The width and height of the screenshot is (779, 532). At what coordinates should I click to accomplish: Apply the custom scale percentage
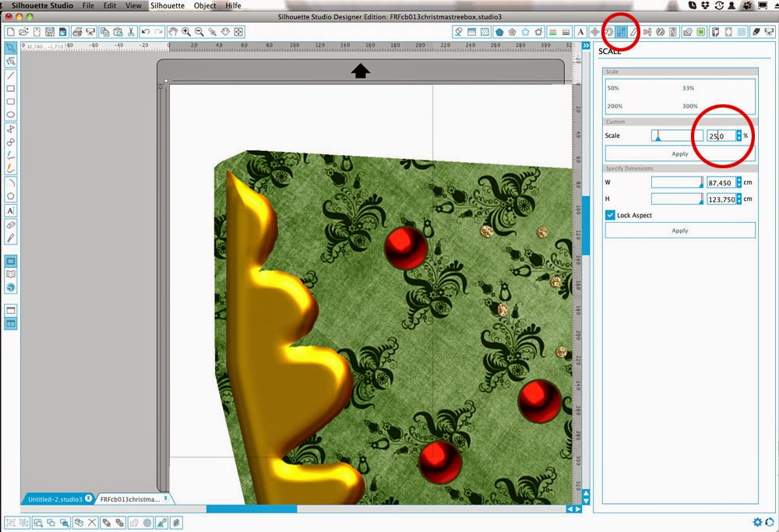click(679, 153)
